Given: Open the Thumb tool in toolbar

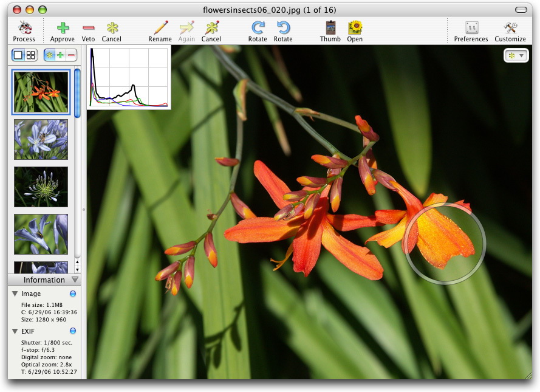Looking at the screenshot, I should coord(330,28).
